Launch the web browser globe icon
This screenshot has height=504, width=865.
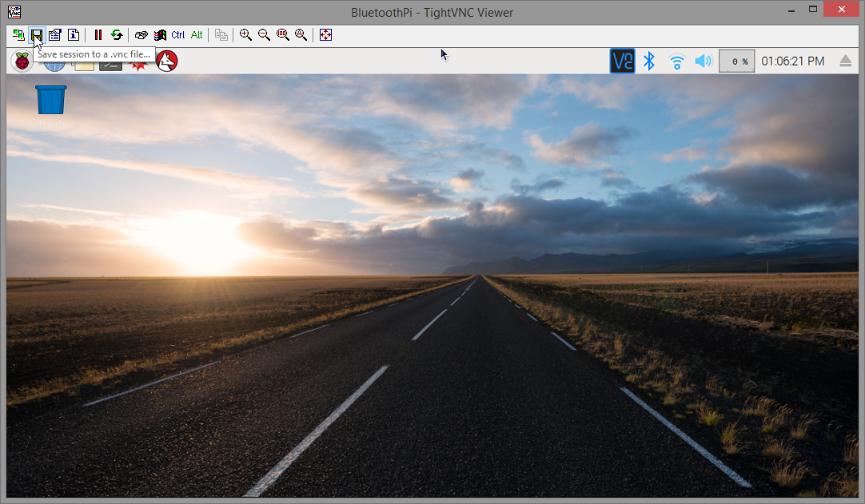[x=54, y=66]
